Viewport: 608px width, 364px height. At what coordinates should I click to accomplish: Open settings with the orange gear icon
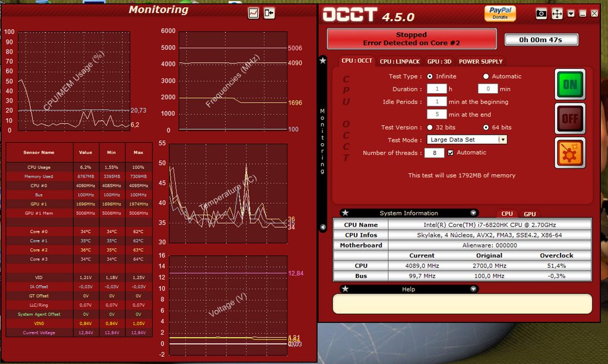pyautogui.click(x=570, y=153)
